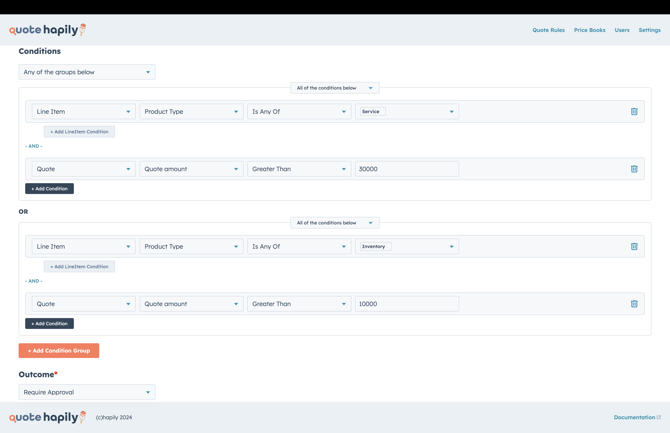Screen dimensions: 670x433
Task: Open the Users navigation item
Action: tap(622, 30)
